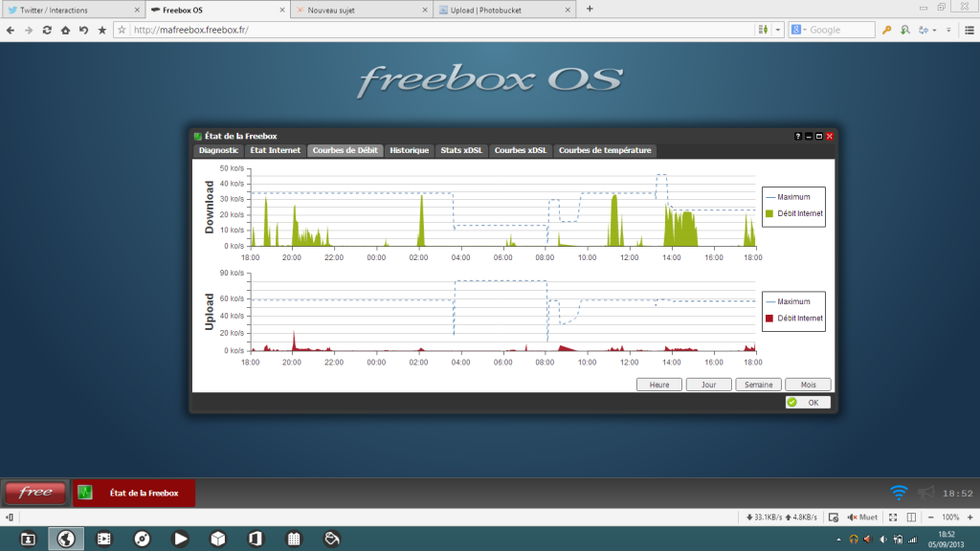Image resolution: width=980 pixels, height=551 pixels.
Task: Launch the Office taskbar icon
Action: click(x=256, y=539)
